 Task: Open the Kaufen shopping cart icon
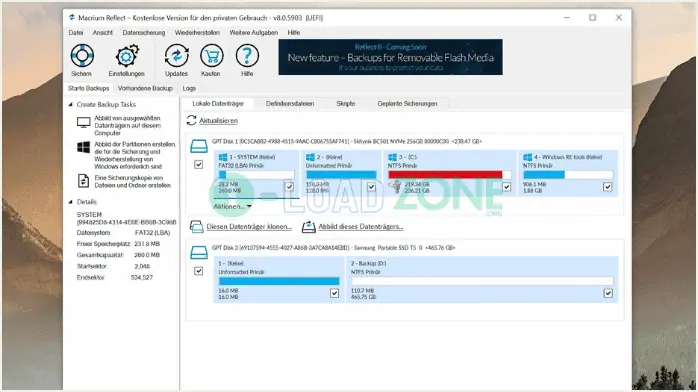pos(211,56)
